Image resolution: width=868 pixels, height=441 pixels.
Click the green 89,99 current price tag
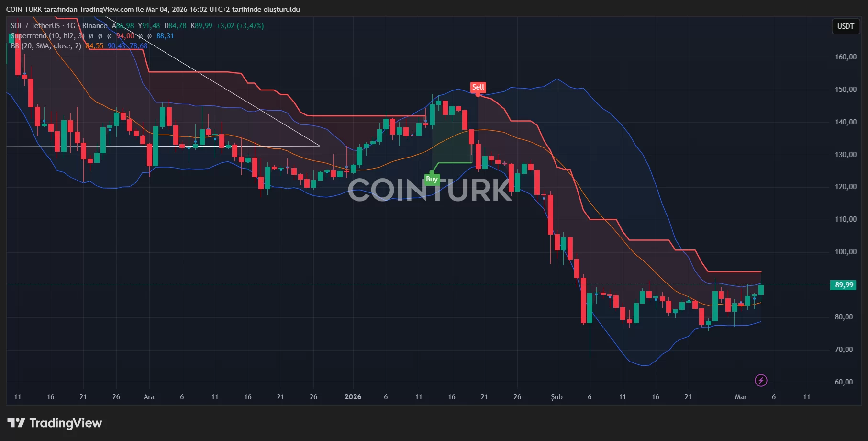pos(844,285)
